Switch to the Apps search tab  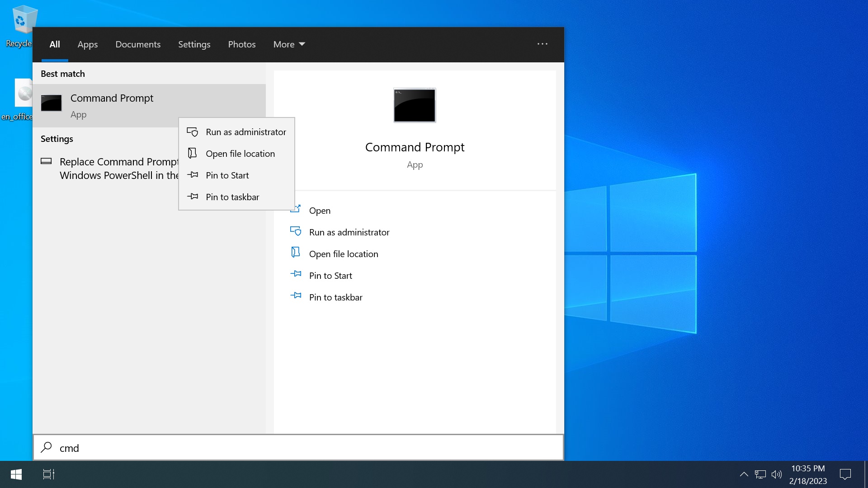pyautogui.click(x=88, y=44)
